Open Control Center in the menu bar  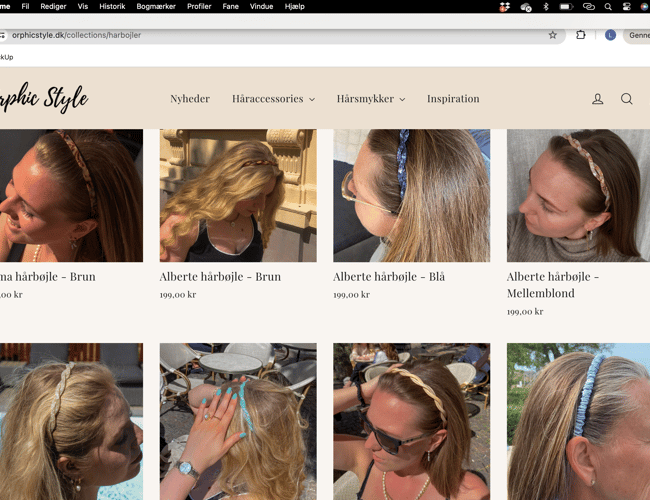pyautogui.click(x=626, y=6)
